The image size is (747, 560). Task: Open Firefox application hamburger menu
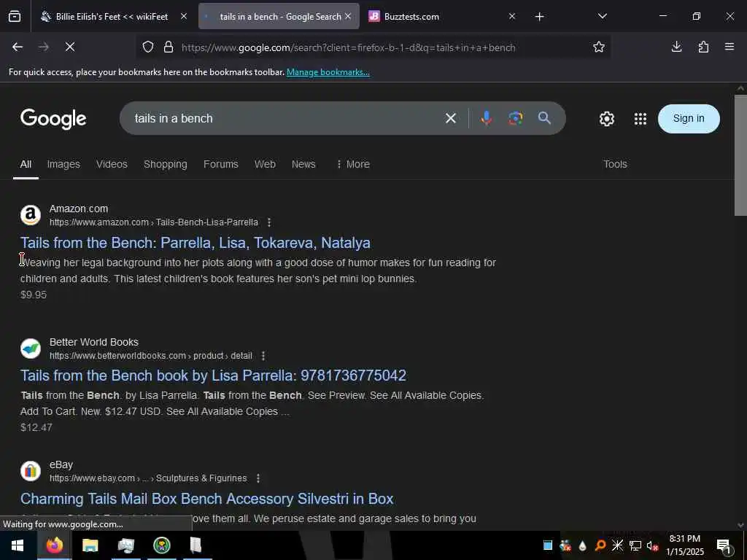pyautogui.click(x=729, y=47)
